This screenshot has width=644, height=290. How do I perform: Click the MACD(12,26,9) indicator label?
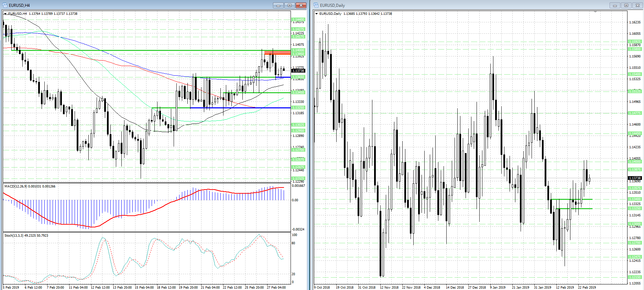[x=30, y=186]
